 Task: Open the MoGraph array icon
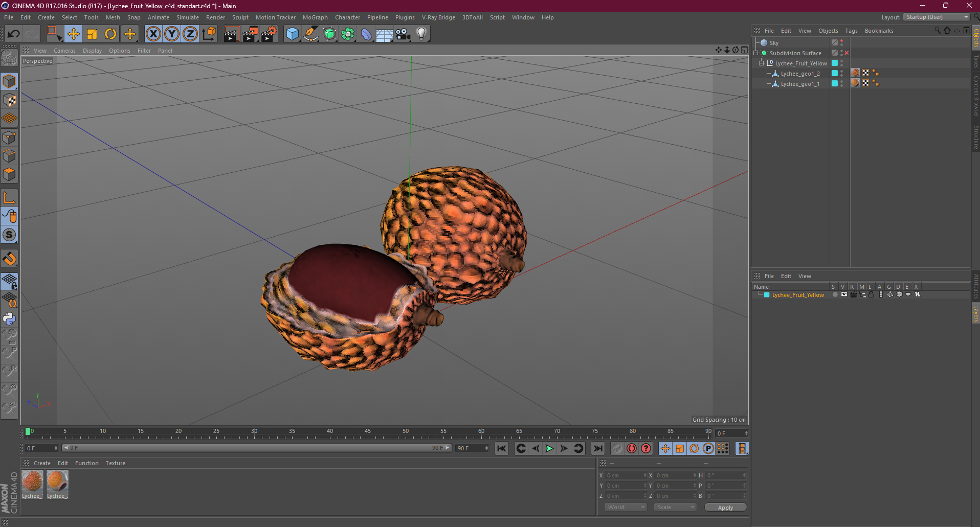click(348, 34)
